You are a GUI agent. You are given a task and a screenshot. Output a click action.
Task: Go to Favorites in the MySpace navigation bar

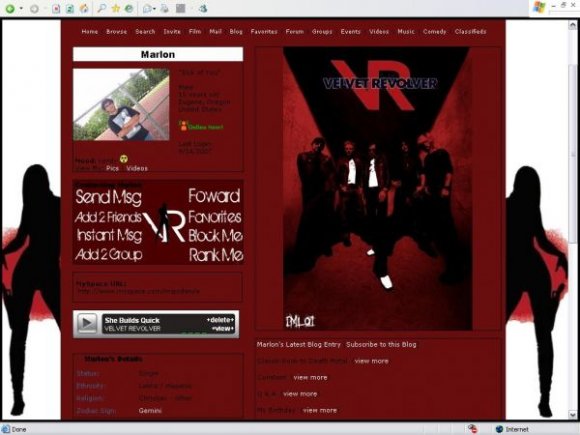click(x=264, y=31)
